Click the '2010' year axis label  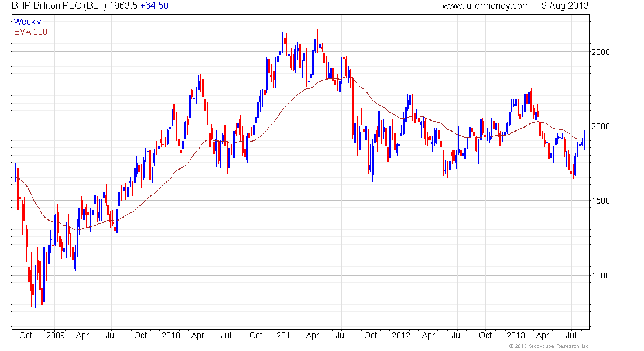coord(171,335)
